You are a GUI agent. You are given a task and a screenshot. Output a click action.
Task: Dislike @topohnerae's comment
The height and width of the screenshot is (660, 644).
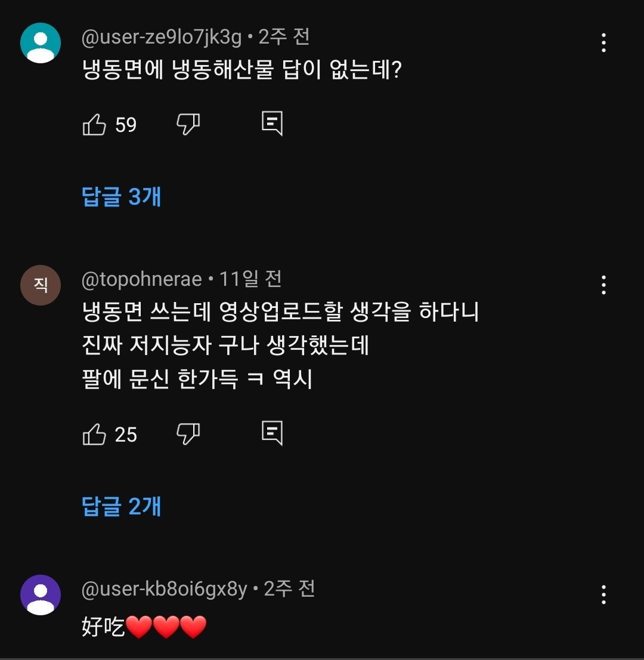[x=188, y=435]
